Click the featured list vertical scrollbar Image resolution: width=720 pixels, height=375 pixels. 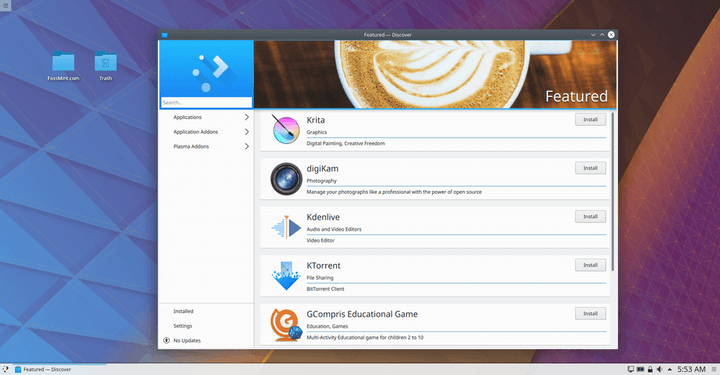pyautogui.click(x=613, y=192)
